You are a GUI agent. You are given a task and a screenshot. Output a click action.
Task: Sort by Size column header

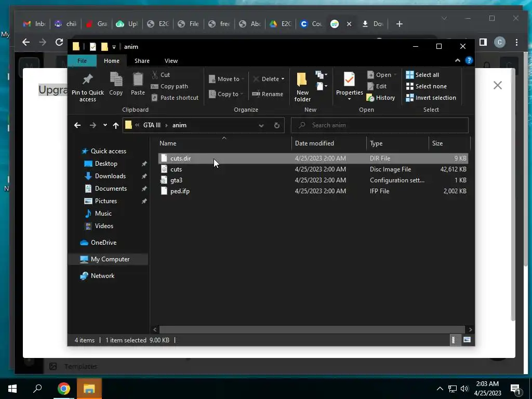pyautogui.click(x=449, y=143)
